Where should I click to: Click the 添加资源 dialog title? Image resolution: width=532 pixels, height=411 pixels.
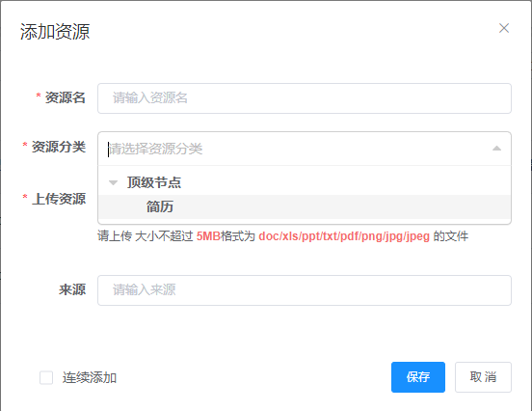pos(55,32)
